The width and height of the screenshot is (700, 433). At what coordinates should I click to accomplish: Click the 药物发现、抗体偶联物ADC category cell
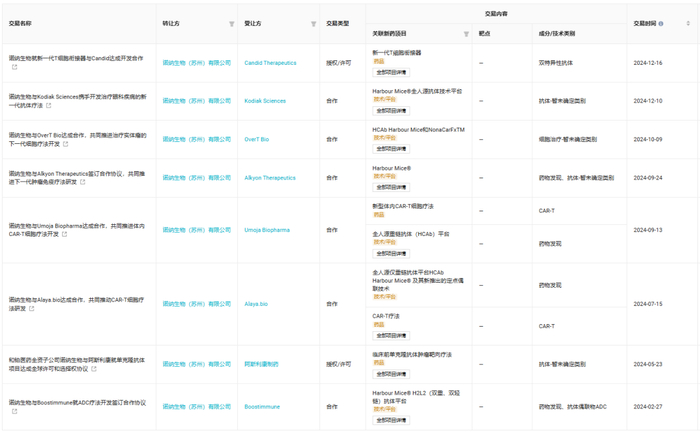pyautogui.click(x=572, y=407)
